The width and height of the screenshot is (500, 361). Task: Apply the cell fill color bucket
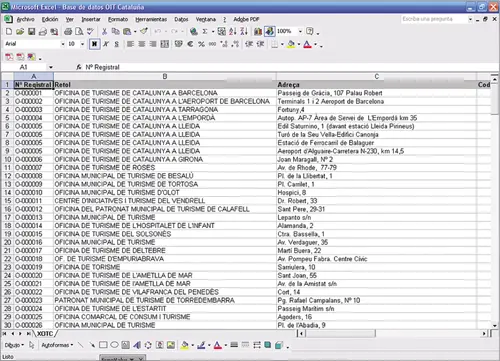(291, 44)
